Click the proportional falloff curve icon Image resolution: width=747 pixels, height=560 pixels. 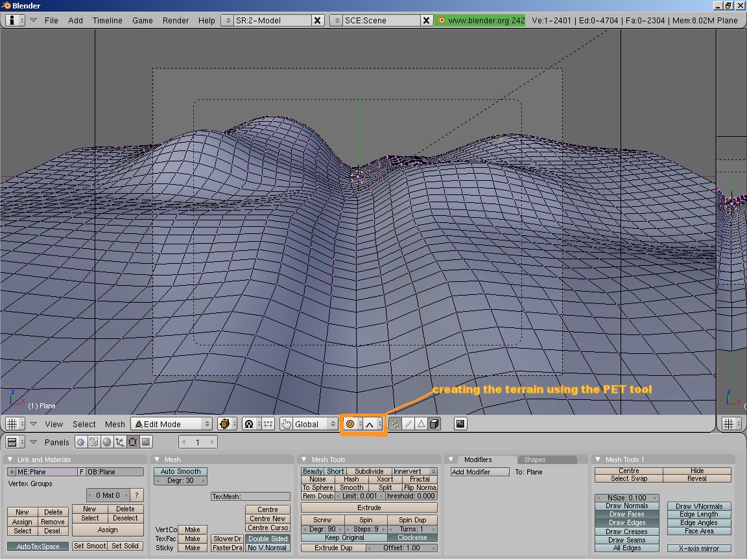coord(370,424)
